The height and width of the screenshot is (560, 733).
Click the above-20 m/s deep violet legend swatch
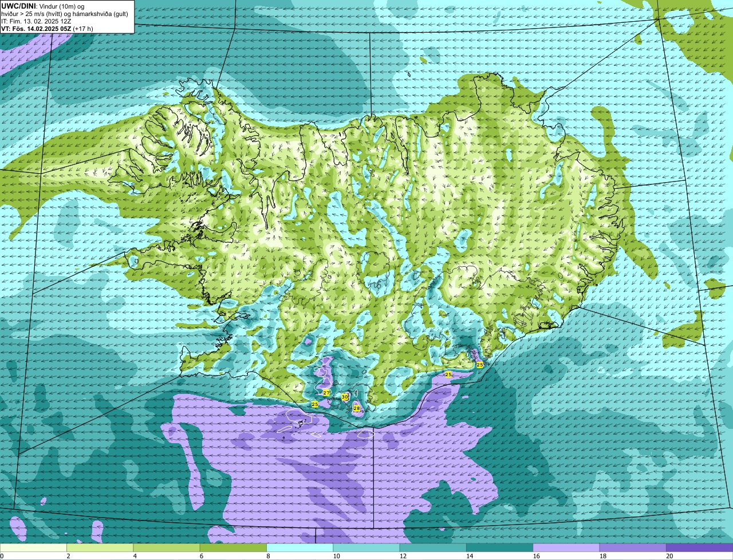point(699,547)
